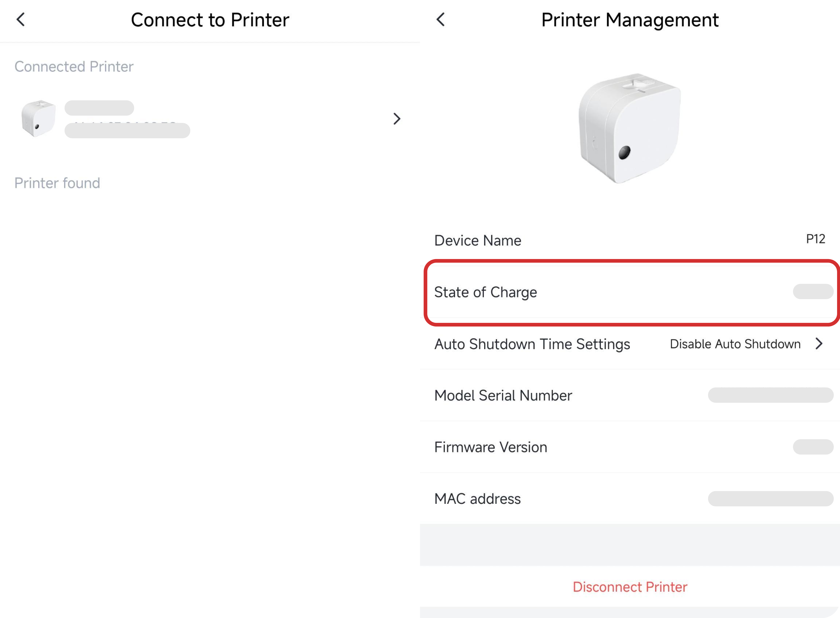
Task: Tap the Model Serial Number label
Action: [503, 395]
